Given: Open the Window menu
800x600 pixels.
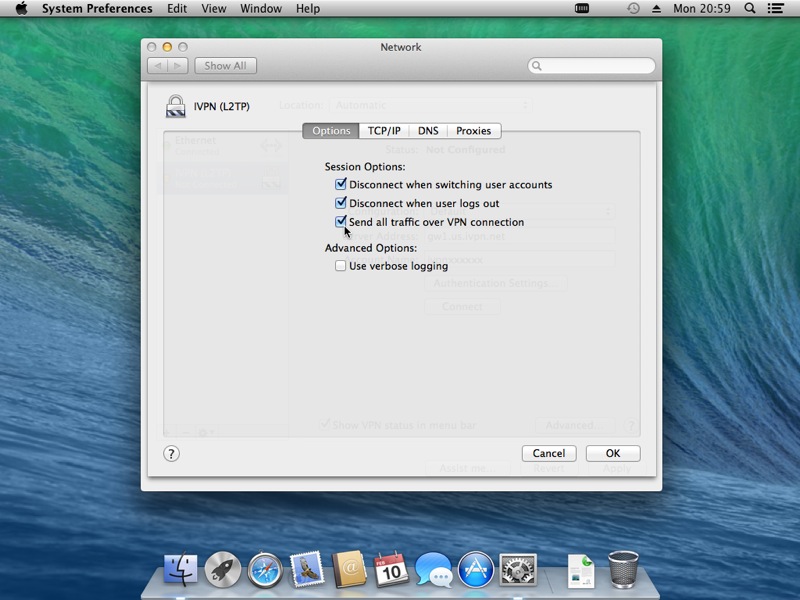Looking at the screenshot, I should 261,9.
